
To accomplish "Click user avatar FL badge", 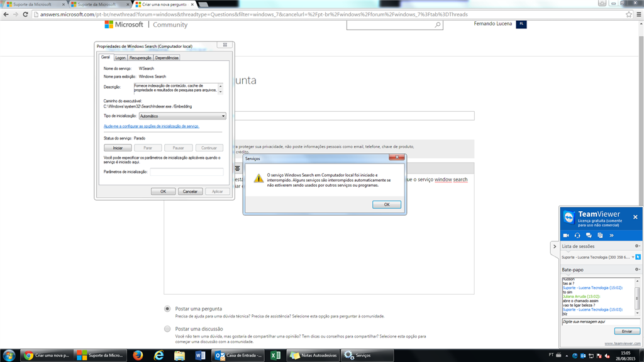I will click(x=521, y=25).
